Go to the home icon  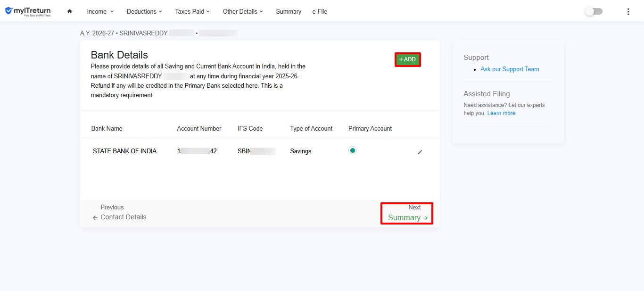click(70, 11)
